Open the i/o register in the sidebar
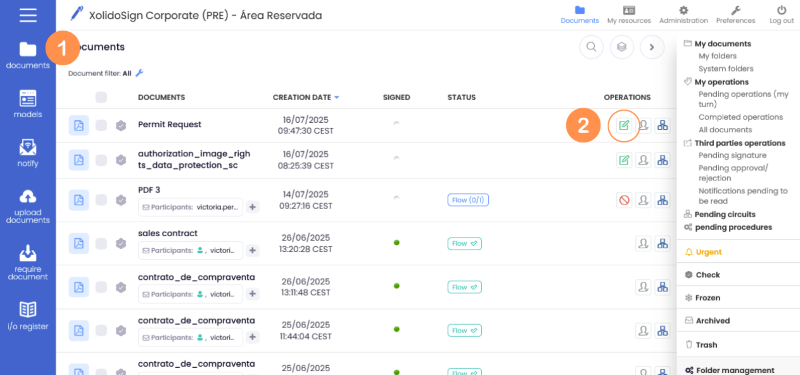The width and height of the screenshot is (800, 375). click(28, 315)
